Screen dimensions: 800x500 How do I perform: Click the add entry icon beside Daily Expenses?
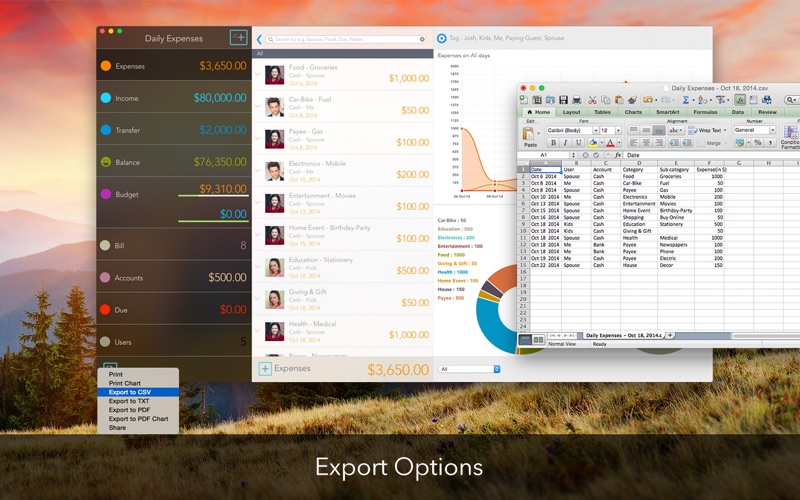tap(238, 38)
